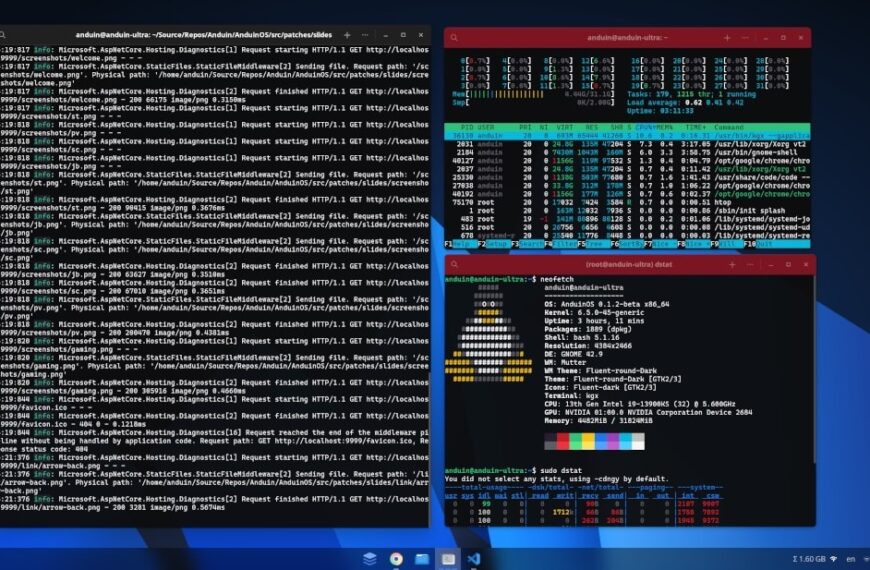Viewport: 870px width, 570px height.
Task: Click the slides terminal window title
Action: point(204,35)
